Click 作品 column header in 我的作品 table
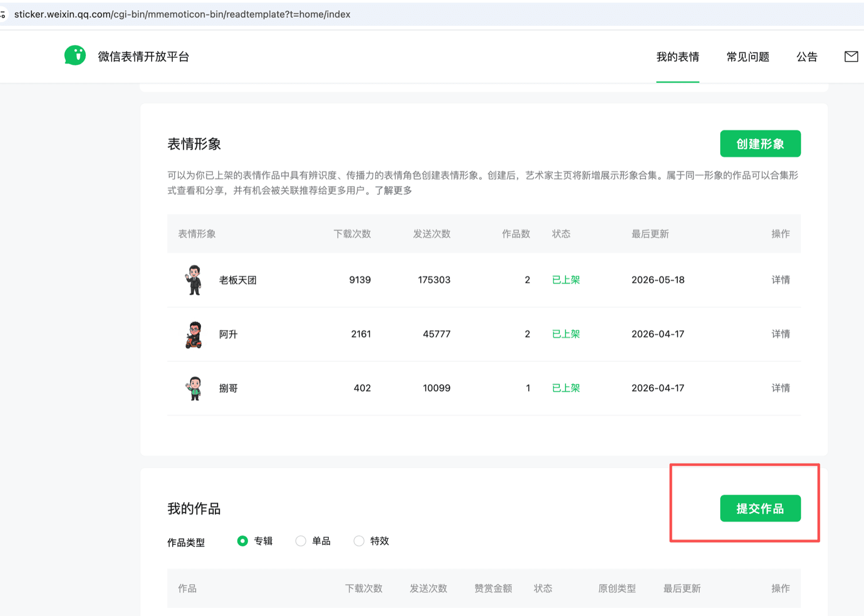 point(187,588)
